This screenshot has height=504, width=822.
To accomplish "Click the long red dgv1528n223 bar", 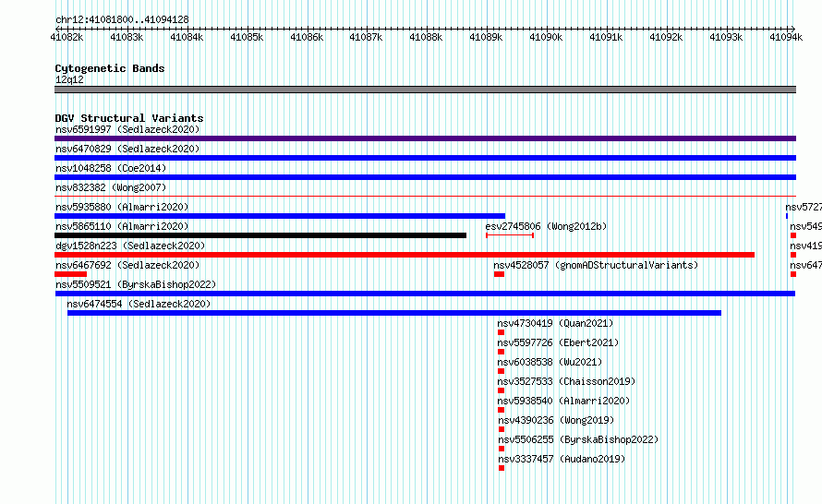I will (405, 255).
